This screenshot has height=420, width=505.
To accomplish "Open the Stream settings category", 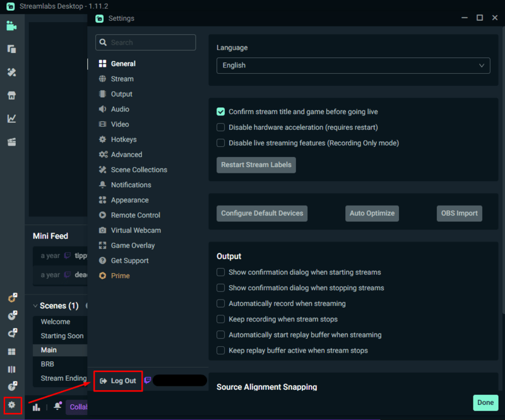I will coord(116,79).
